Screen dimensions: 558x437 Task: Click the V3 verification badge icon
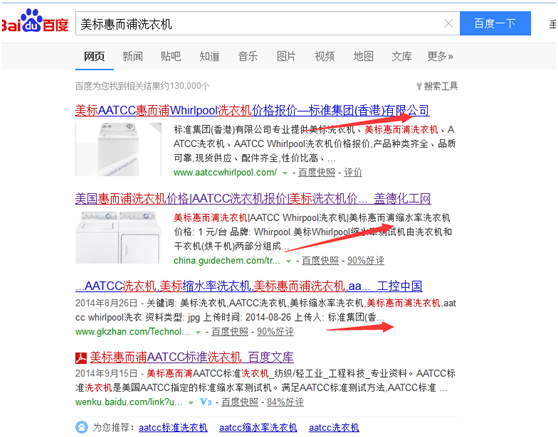(205, 402)
